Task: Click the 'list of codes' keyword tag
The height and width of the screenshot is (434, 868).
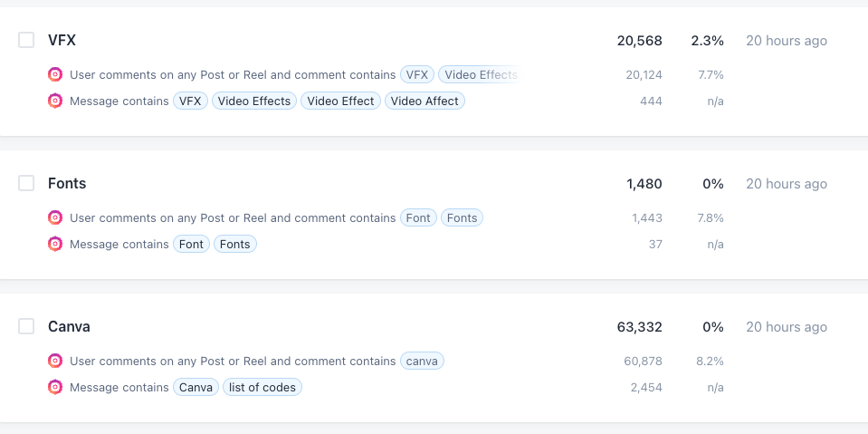Action: [262, 387]
